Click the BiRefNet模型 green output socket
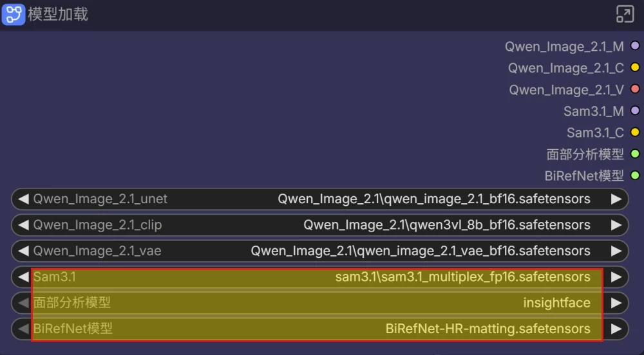644x355 pixels. click(x=635, y=176)
